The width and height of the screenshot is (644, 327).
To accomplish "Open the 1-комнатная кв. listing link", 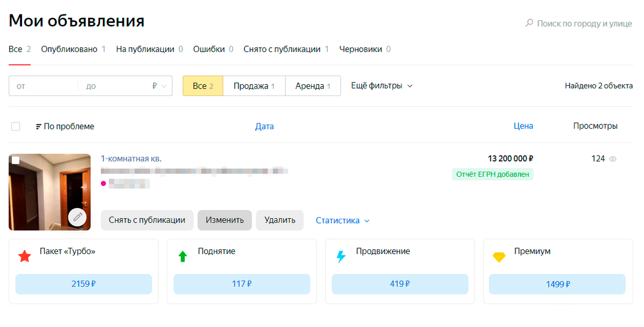I will pos(131,159).
